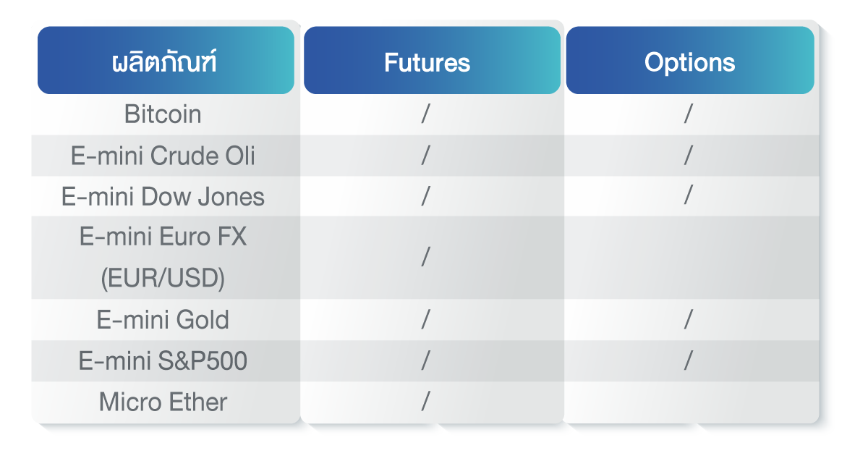Select Futures mark in E-mini Crude Oli row

pyautogui.click(x=426, y=156)
